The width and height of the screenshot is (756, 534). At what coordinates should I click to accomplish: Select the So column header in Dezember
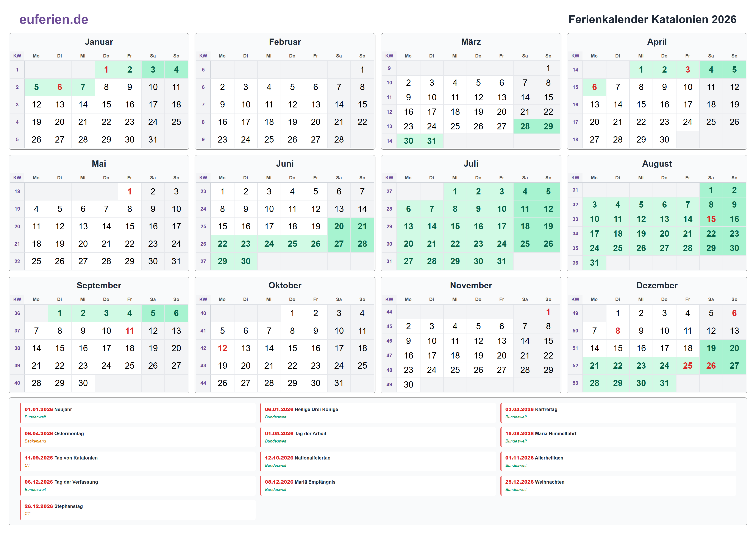point(734,300)
